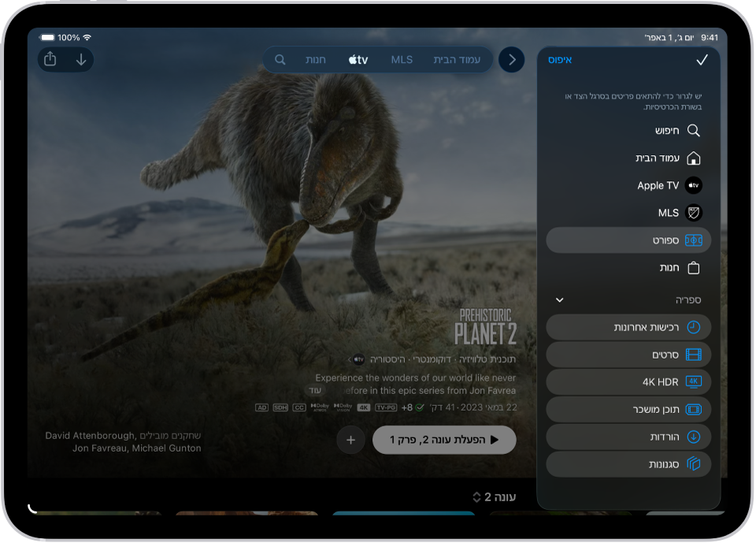Click the Prehistoric Planet 2 title logo
Viewport: 756px width, 543px height.
pos(485,327)
